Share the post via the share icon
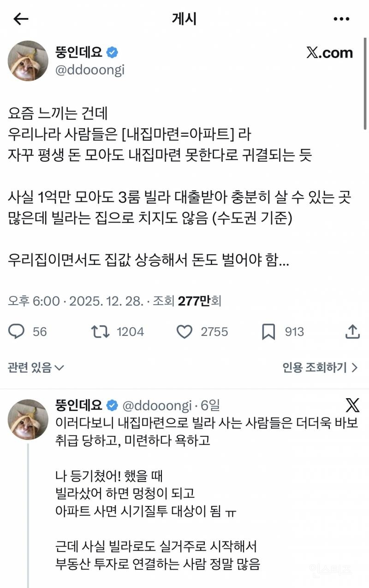The height and width of the screenshot is (588, 369). [x=353, y=331]
